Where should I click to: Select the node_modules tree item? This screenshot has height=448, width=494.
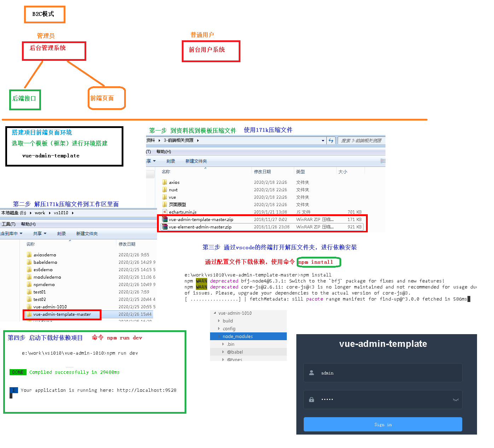coord(248,336)
